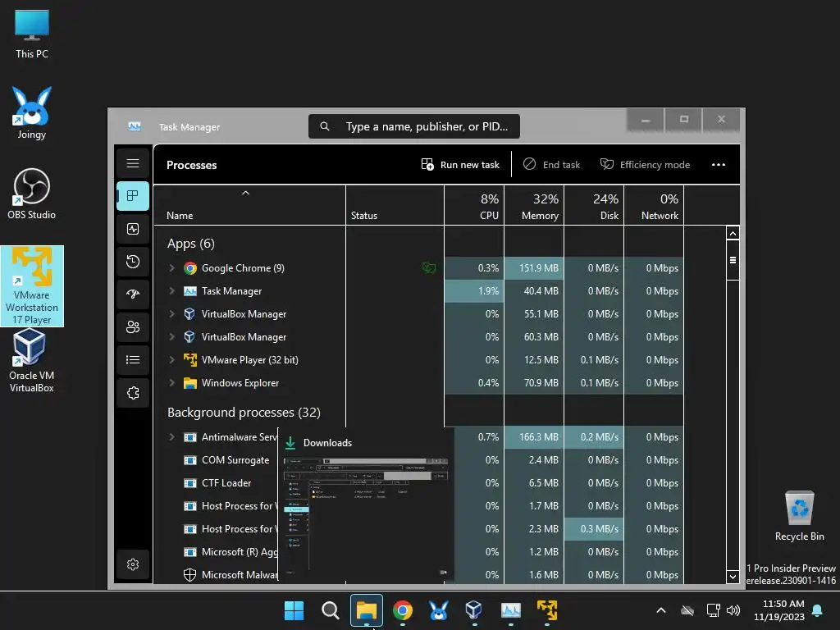The image size is (840, 630).
Task: Open the network tray icon
Action: [713, 610]
